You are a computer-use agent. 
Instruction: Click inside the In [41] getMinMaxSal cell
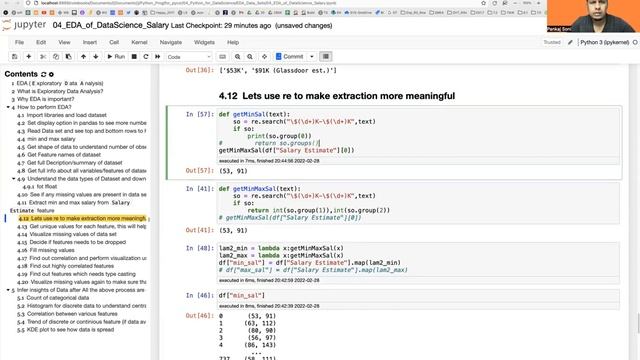[x=418, y=203]
